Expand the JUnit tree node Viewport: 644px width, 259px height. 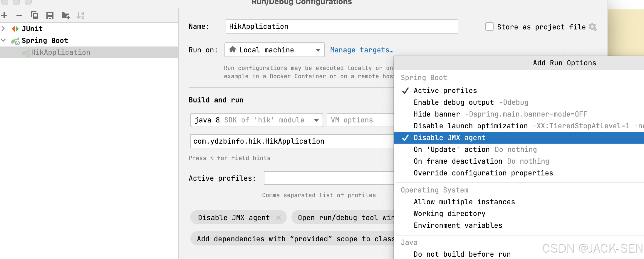pos(3,29)
